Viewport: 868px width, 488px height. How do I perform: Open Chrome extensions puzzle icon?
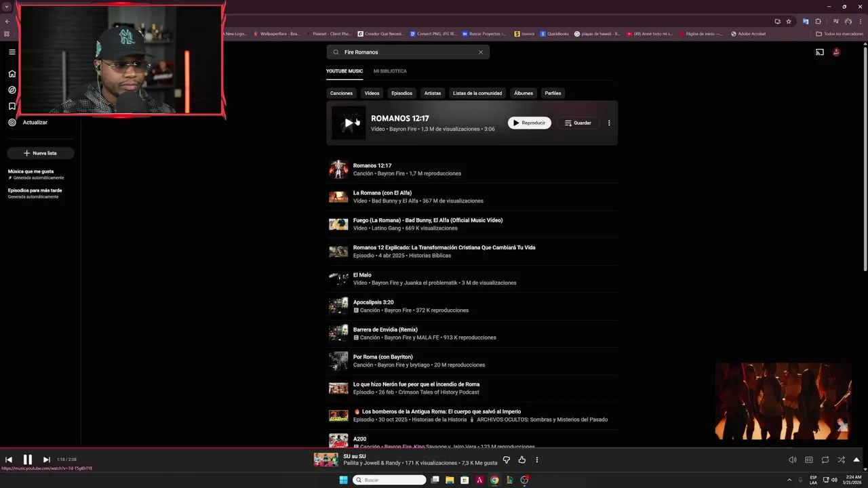(818, 21)
